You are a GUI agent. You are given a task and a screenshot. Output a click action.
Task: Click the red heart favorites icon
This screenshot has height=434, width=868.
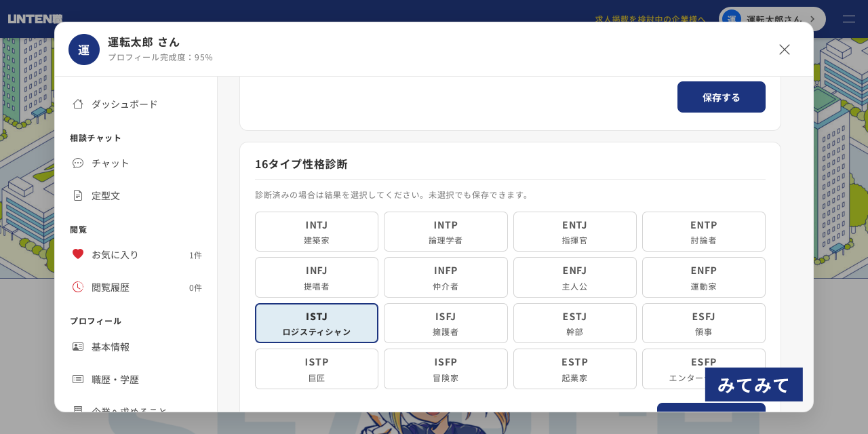click(x=78, y=254)
